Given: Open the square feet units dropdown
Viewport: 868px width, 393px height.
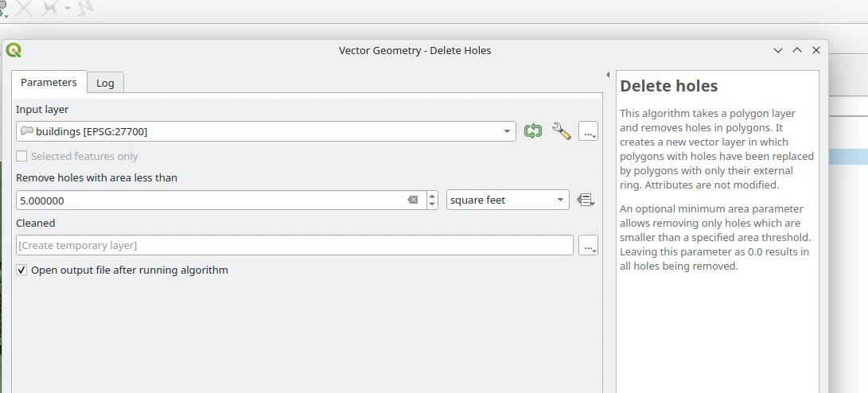Looking at the screenshot, I should (x=508, y=200).
